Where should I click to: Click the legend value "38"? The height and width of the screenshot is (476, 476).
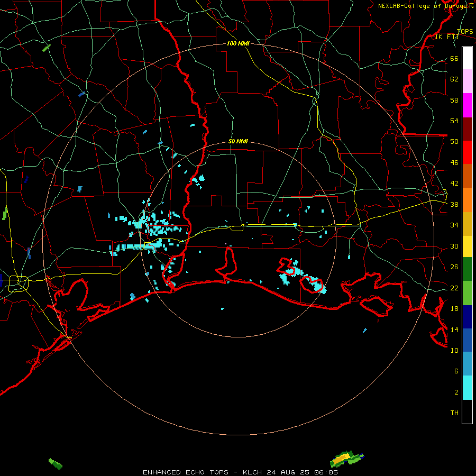pos(454,205)
